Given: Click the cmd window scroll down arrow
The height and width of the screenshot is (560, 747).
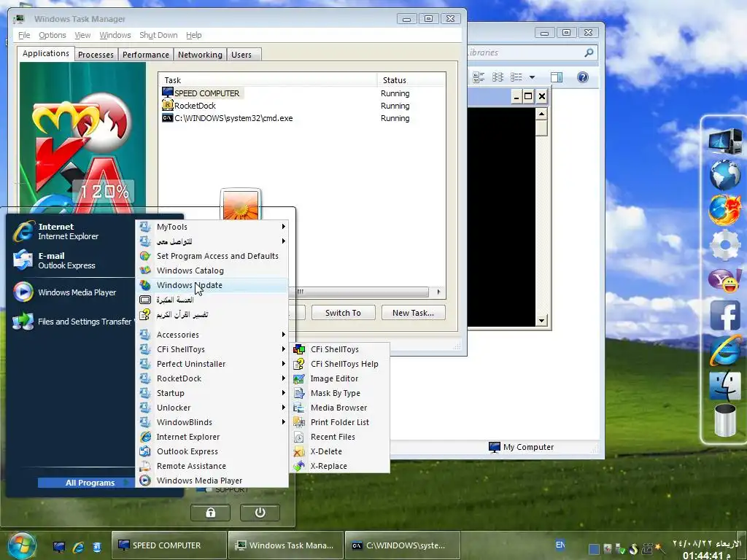Looking at the screenshot, I should (x=541, y=321).
